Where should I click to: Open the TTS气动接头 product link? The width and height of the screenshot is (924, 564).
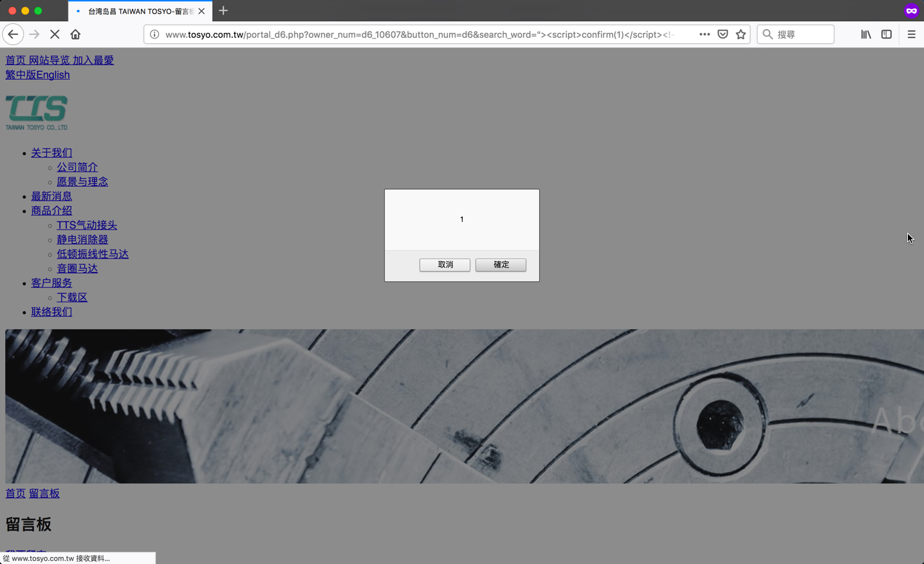(x=87, y=225)
